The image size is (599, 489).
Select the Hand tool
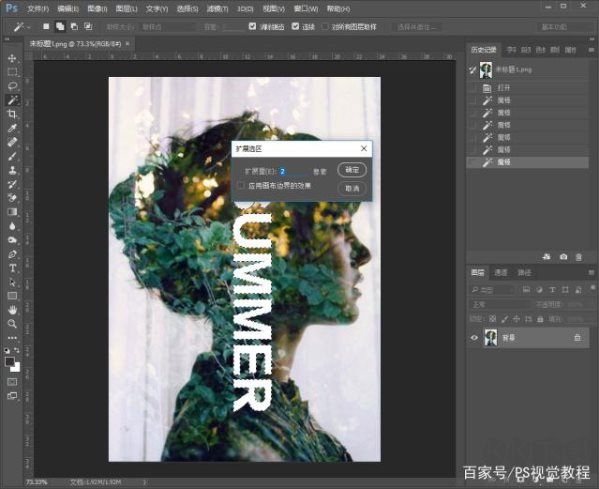click(x=12, y=310)
